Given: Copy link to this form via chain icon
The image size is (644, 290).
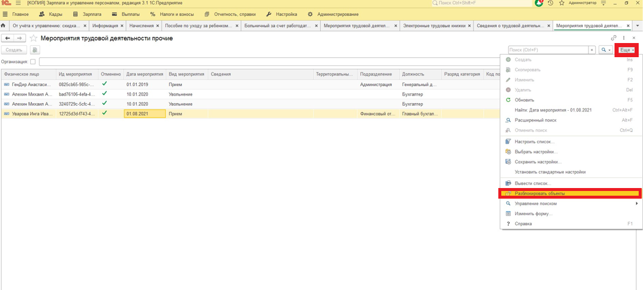Looking at the screenshot, I should pos(613,38).
